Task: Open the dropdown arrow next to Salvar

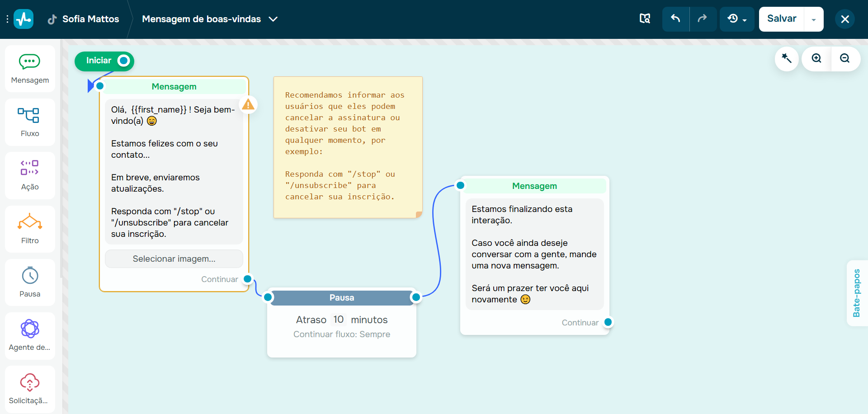Action: click(x=814, y=19)
